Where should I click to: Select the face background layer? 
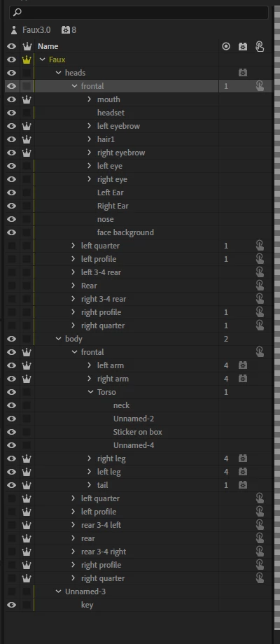pyautogui.click(x=125, y=232)
